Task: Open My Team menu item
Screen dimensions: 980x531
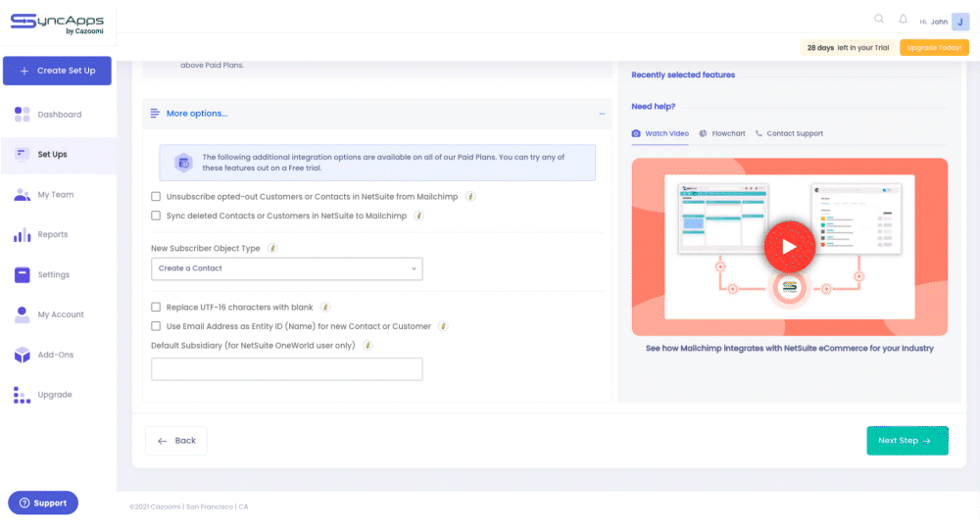Action: 58,194
